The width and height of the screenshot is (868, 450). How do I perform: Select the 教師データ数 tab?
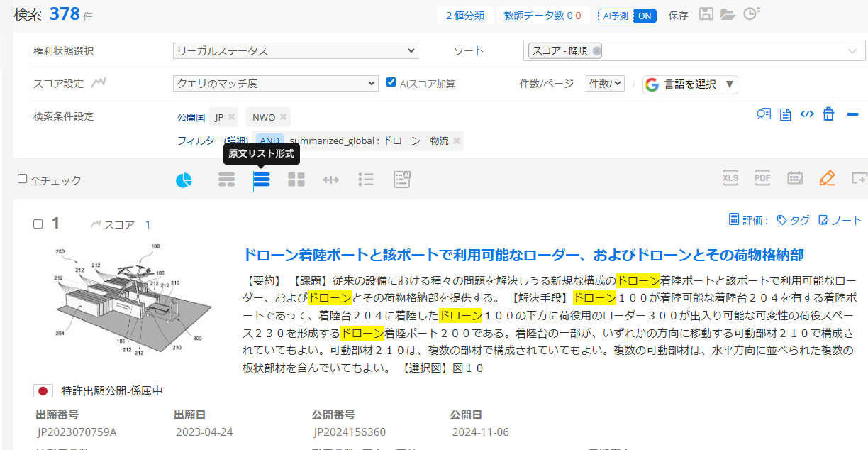542,16
